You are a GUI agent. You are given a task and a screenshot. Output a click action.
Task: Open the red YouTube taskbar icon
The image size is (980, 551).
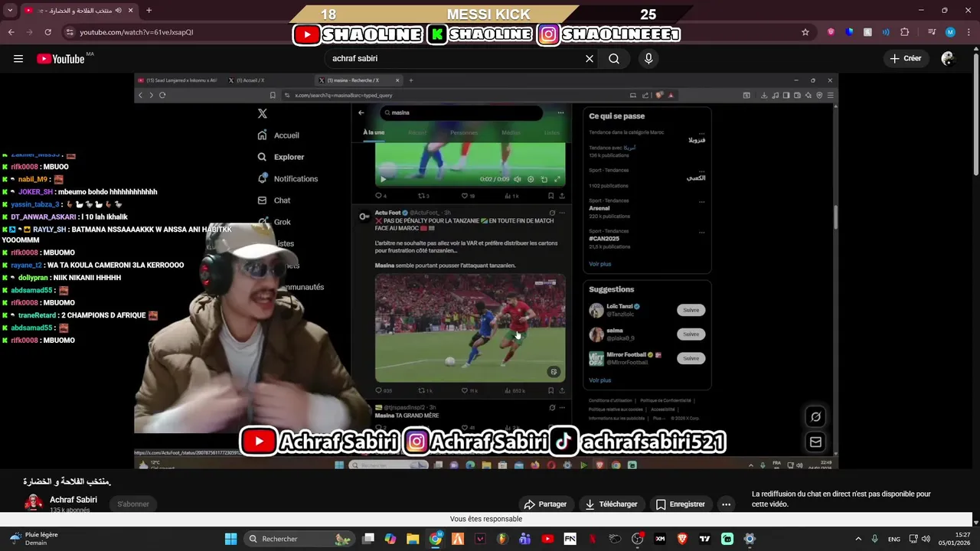pyautogui.click(x=547, y=539)
